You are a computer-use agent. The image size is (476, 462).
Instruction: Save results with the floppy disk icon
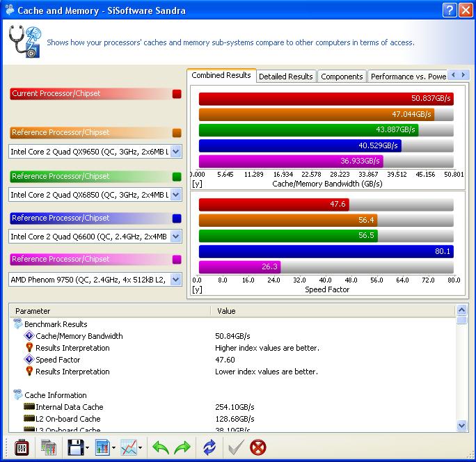coord(76,447)
